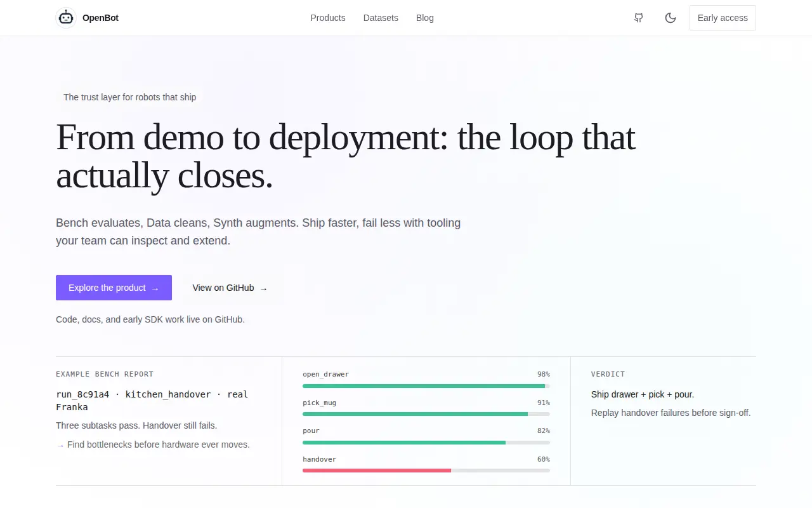Select the pour 82% progress bar
This screenshot has width=812, height=508.
click(426, 443)
